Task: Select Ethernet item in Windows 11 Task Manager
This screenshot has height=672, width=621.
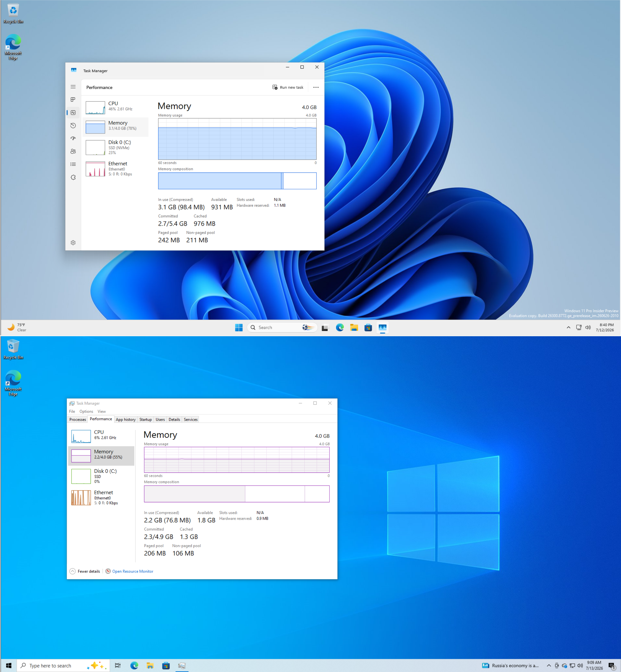Action: tap(115, 169)
